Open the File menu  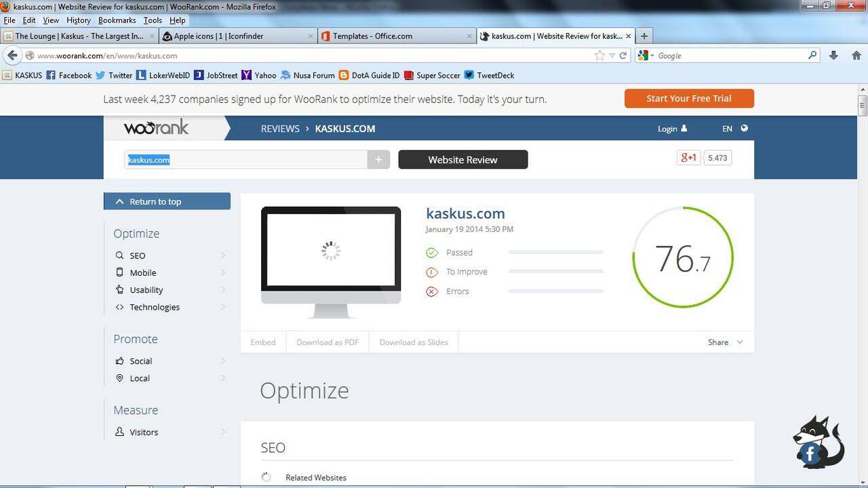click(x=9, y=20)
